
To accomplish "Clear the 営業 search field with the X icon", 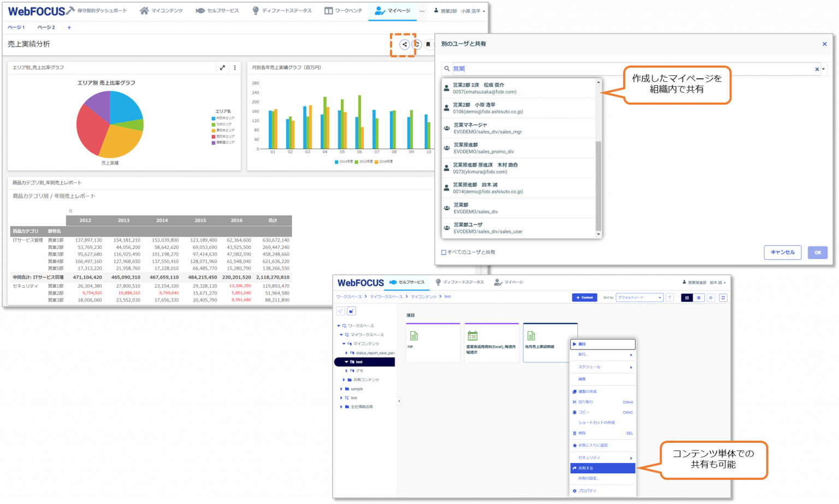I will click(x=817, y=69).
